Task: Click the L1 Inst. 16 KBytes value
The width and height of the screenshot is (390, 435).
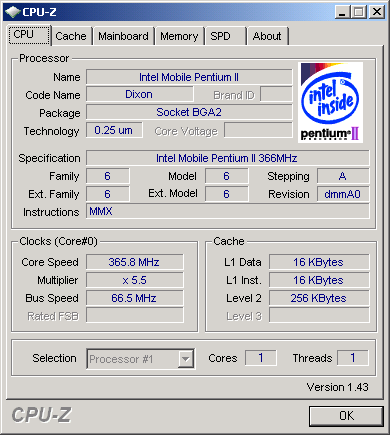Action: (x=319, y=280)
